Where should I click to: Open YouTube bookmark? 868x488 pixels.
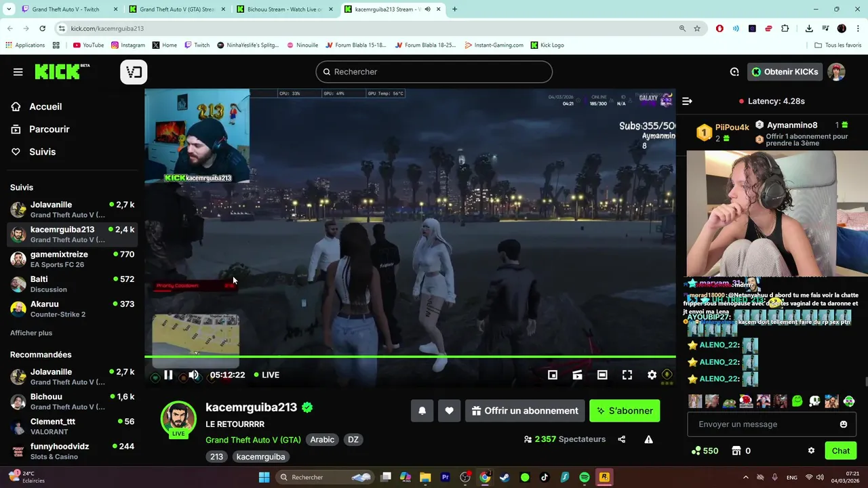coord(88,45)
